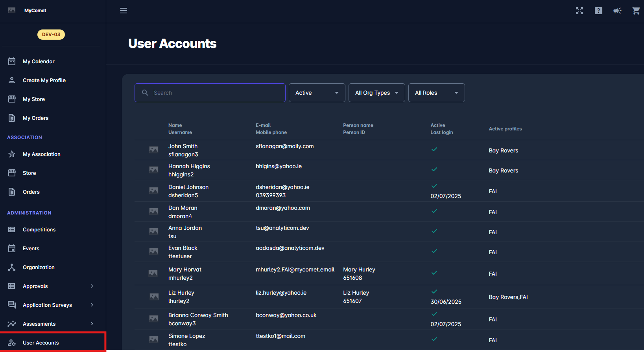Click the DEV-03 environment badge

point(51,35)
